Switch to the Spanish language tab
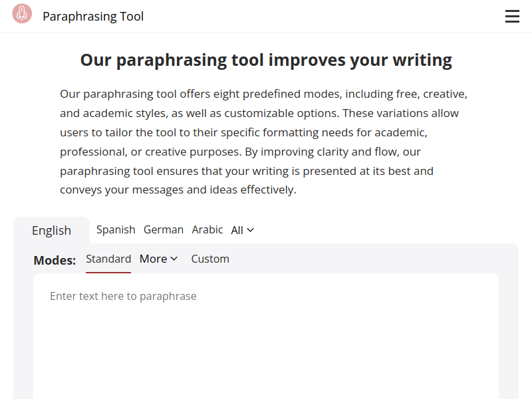The image size is (532, 399). coord(116,229)
